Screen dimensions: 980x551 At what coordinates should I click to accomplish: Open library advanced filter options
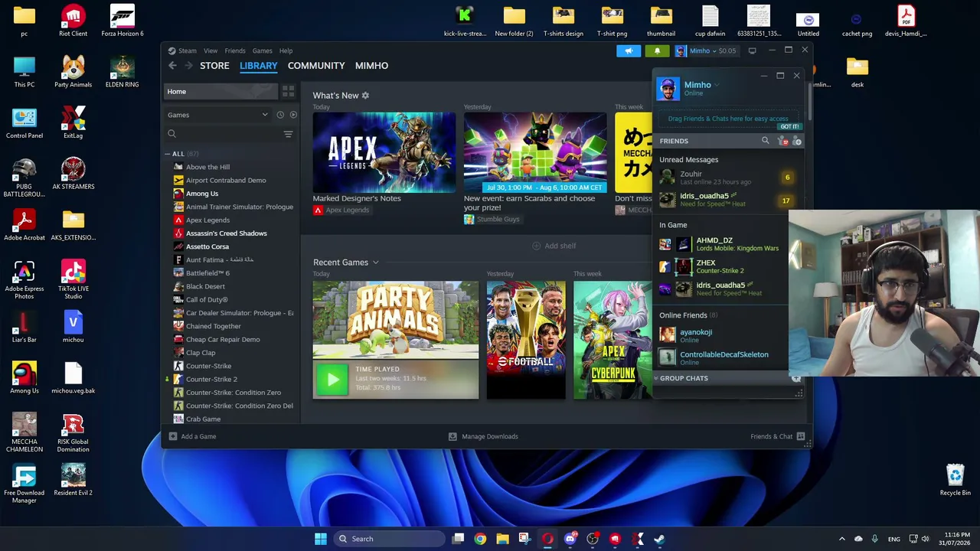point(288,134)
